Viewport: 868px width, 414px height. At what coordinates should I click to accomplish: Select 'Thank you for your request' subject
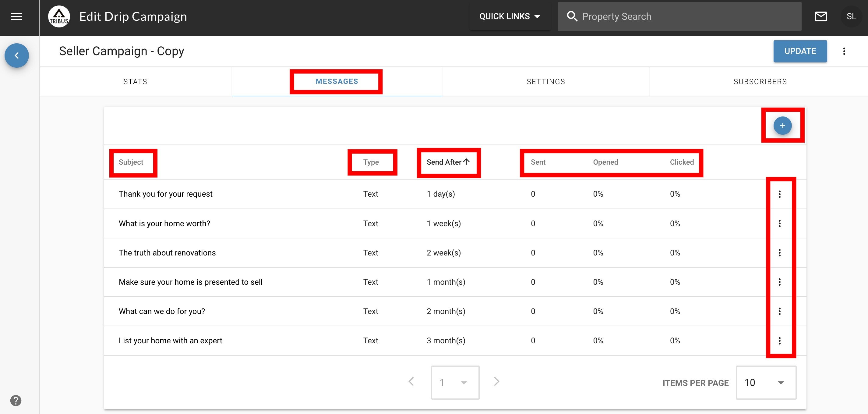point(165,194)
